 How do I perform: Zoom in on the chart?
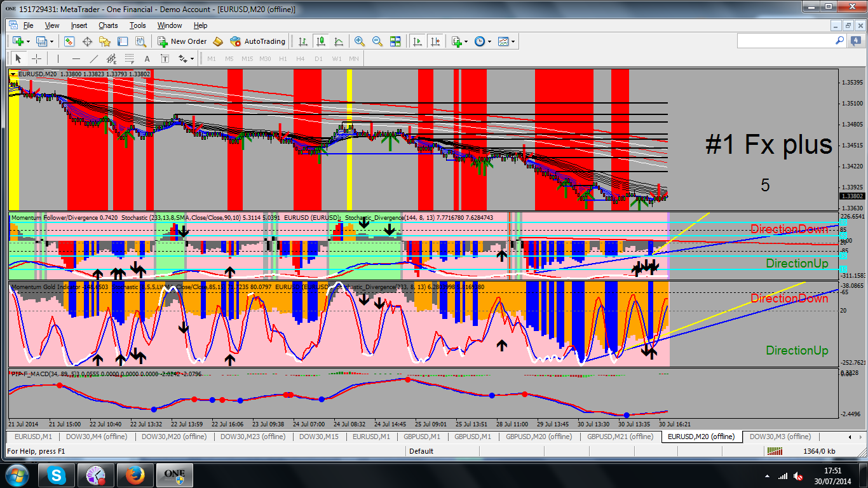pos(360,41)
